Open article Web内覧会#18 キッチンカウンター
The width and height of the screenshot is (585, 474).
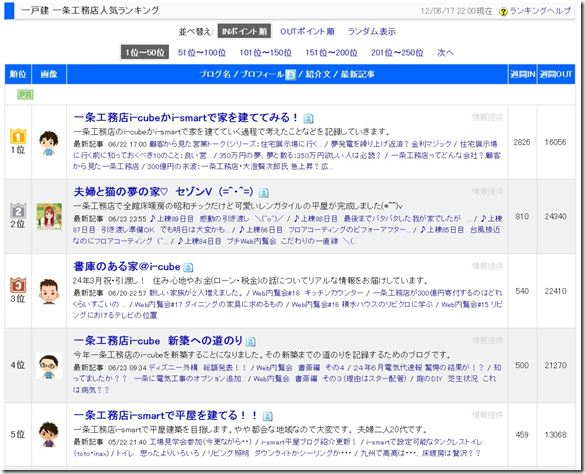(x=307, y=293)
